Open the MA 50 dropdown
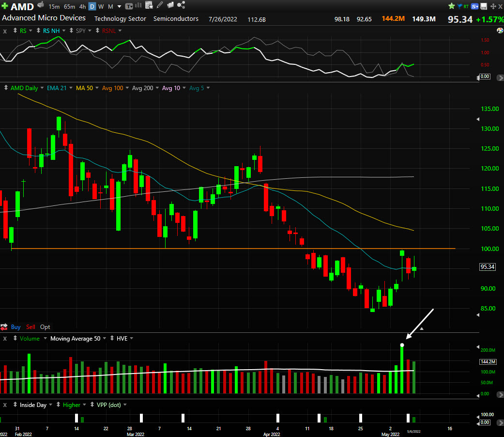Viewport: 504px width, 437px height. tap(97, 88)
